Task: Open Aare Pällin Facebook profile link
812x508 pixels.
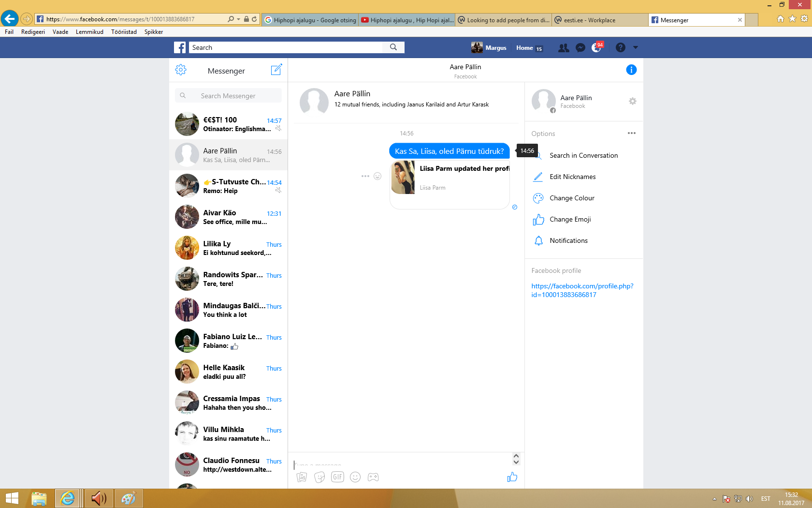Action: click(x=582, y=290)
